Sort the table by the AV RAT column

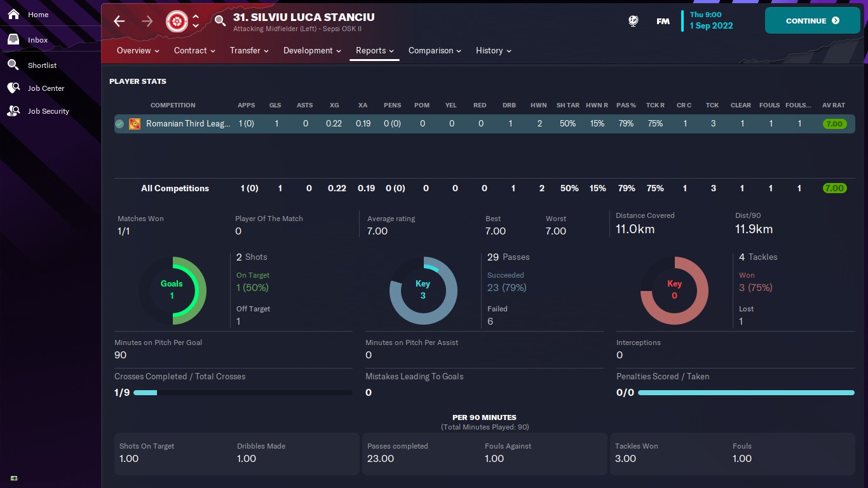tap(834, 105)
